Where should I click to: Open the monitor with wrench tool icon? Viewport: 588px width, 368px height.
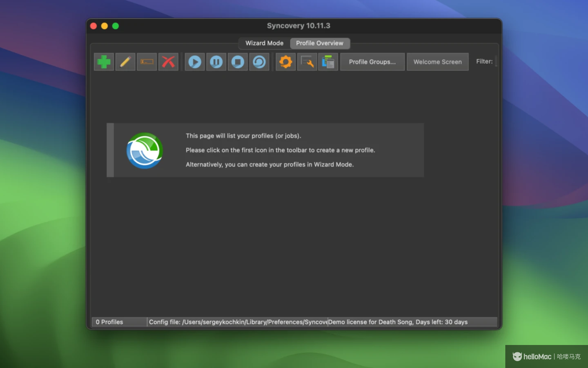pyautogui.click(x=307, y=62)
